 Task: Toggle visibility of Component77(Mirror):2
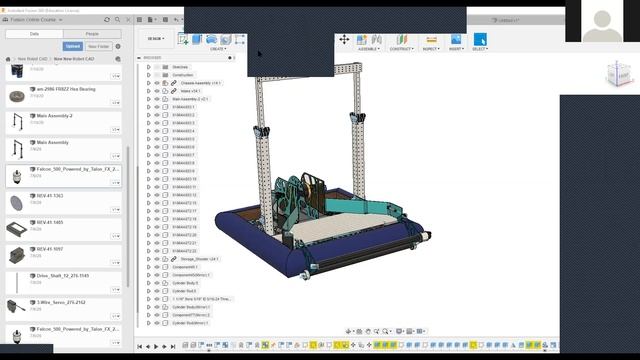click(157, 315)
